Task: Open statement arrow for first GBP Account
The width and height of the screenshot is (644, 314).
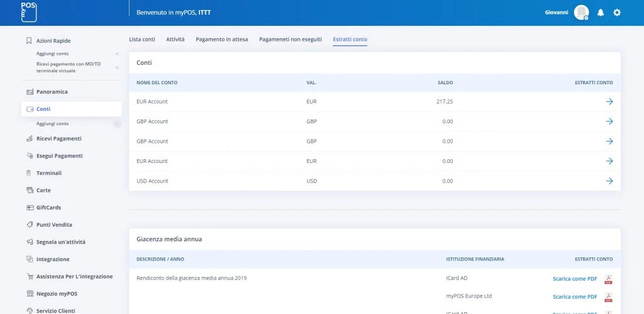Action: click(x=609, y=121)
